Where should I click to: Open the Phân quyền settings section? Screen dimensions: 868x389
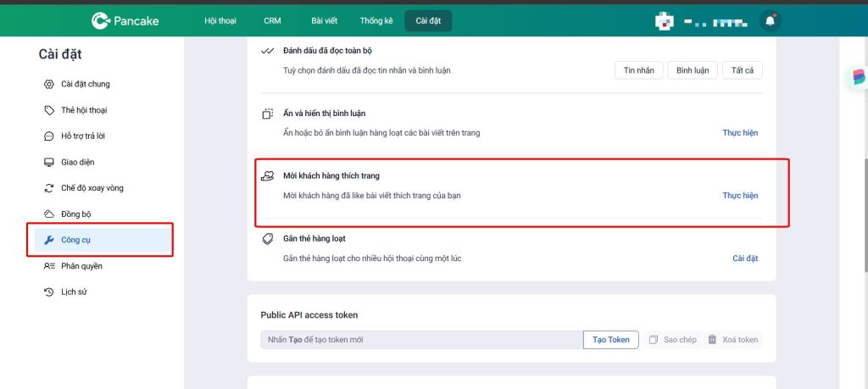[81, 266]
